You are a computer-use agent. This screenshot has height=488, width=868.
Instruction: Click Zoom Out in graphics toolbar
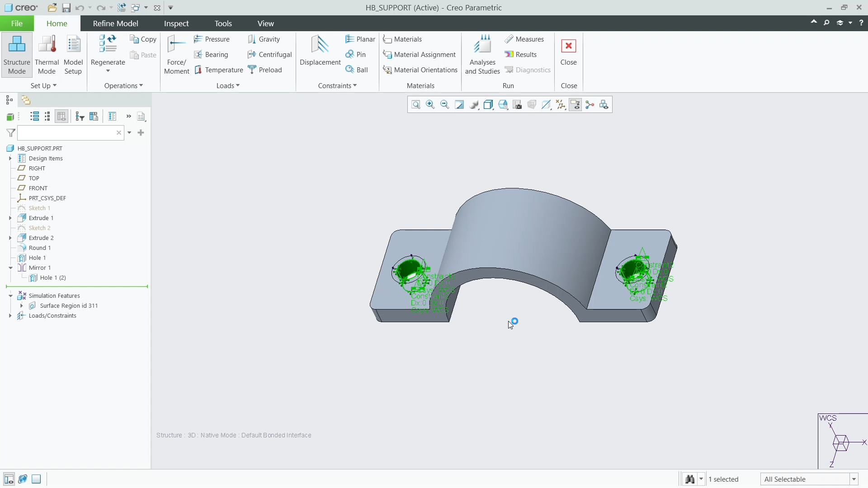click(x=445, y=105)
